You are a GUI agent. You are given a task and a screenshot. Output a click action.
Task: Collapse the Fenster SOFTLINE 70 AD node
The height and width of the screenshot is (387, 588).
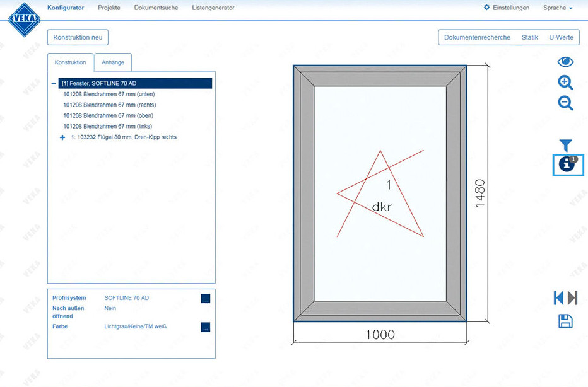pos(54,83)
